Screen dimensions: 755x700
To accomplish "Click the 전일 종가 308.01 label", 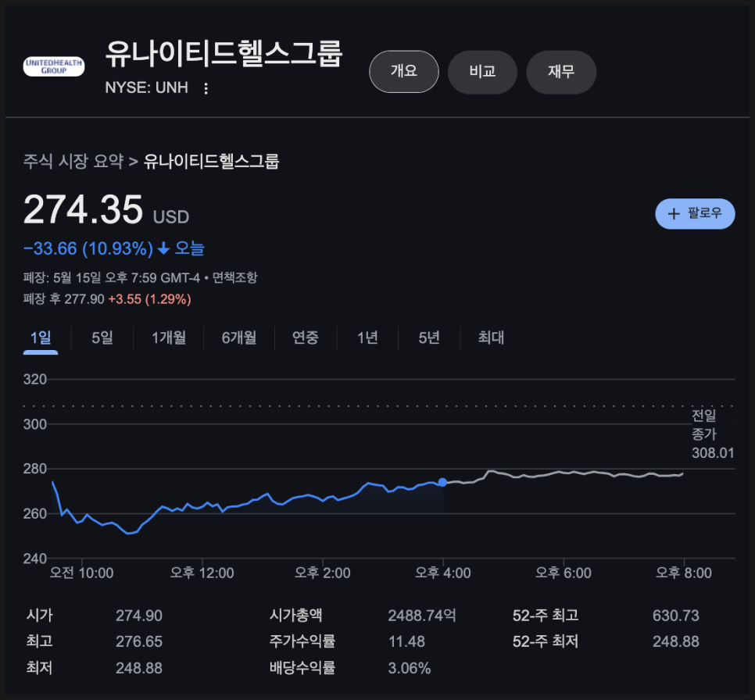I will click(x=713, y=434).
